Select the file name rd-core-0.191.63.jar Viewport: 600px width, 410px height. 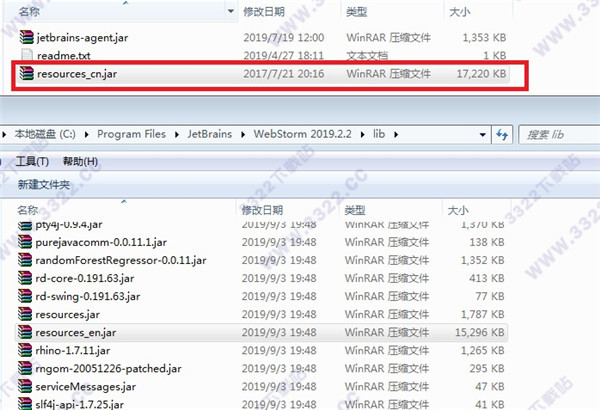pos(85,278)
